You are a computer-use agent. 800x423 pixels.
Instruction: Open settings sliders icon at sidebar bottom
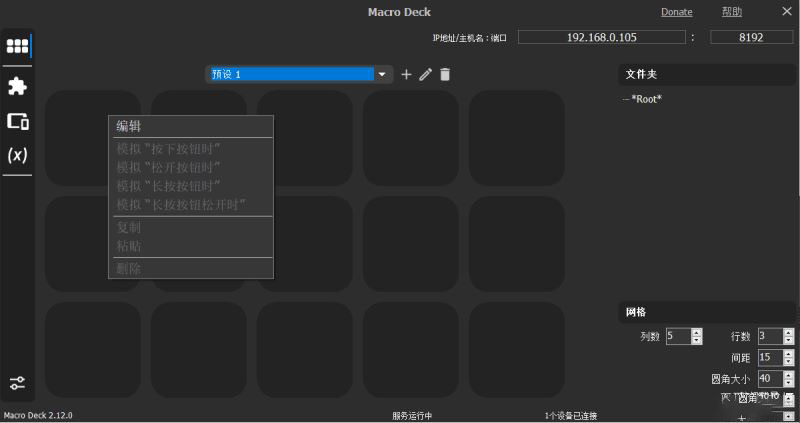[x=17, y=383]
